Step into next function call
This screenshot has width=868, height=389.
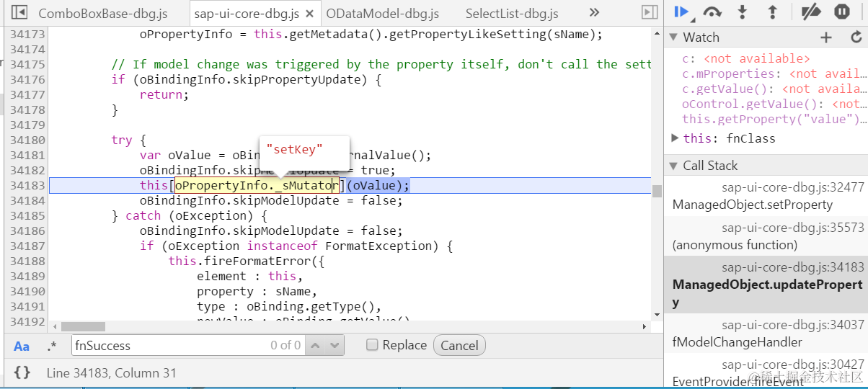pos(743,12)
